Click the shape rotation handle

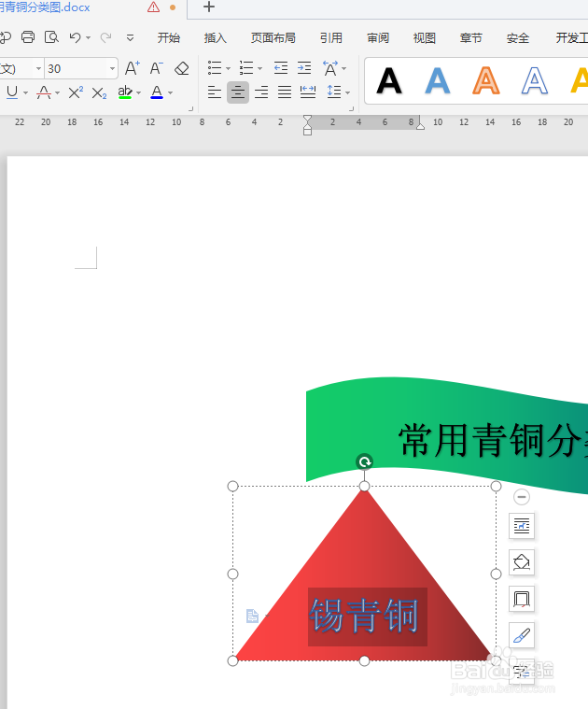[x=364, y=462]
